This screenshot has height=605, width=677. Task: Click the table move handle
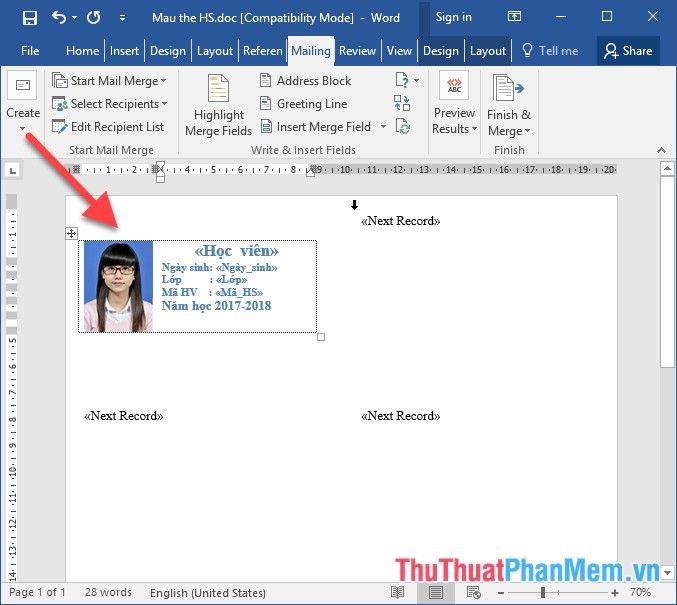pyautogui.click(x=71, y=233)
